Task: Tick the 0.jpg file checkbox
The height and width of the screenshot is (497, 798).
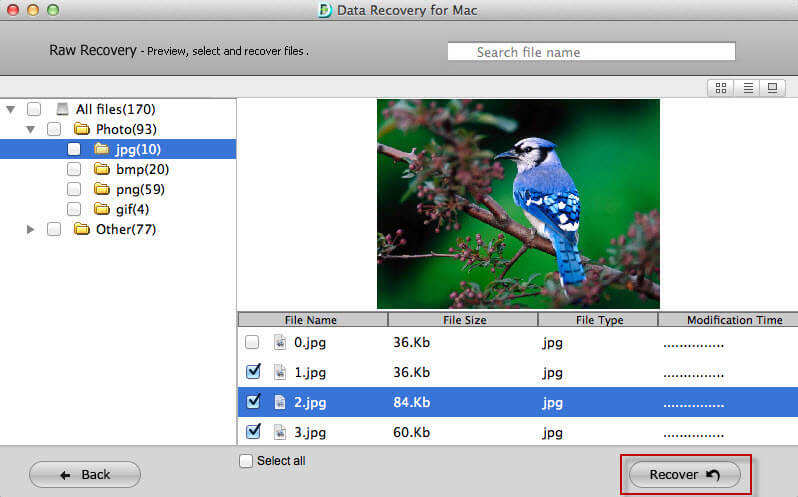Action: (252, 342)
